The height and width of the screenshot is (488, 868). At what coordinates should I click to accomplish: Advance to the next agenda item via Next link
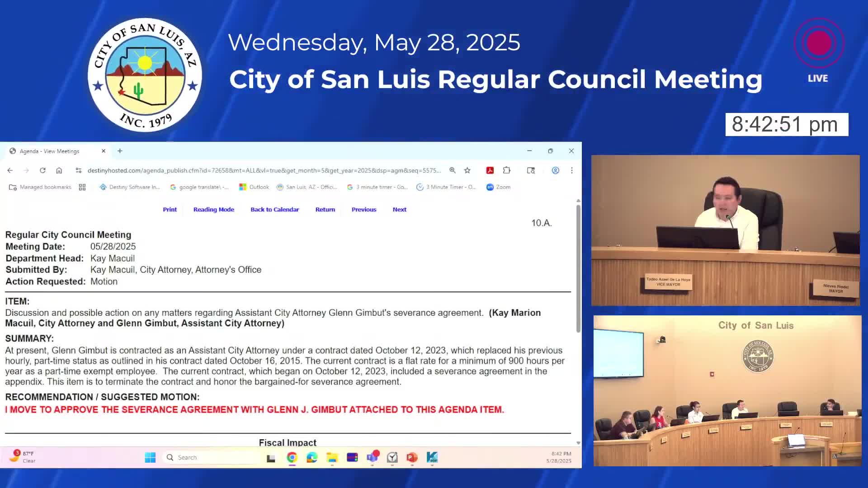point(399,209)
